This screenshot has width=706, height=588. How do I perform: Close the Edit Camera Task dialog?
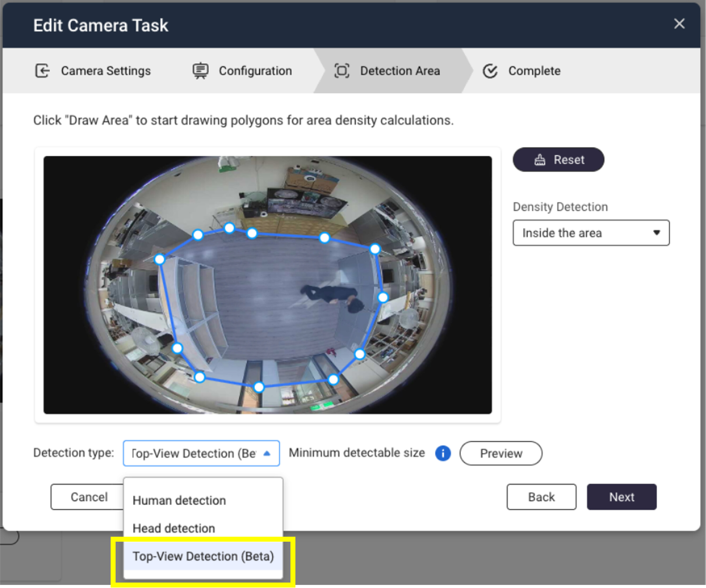(x=679, y=24)
